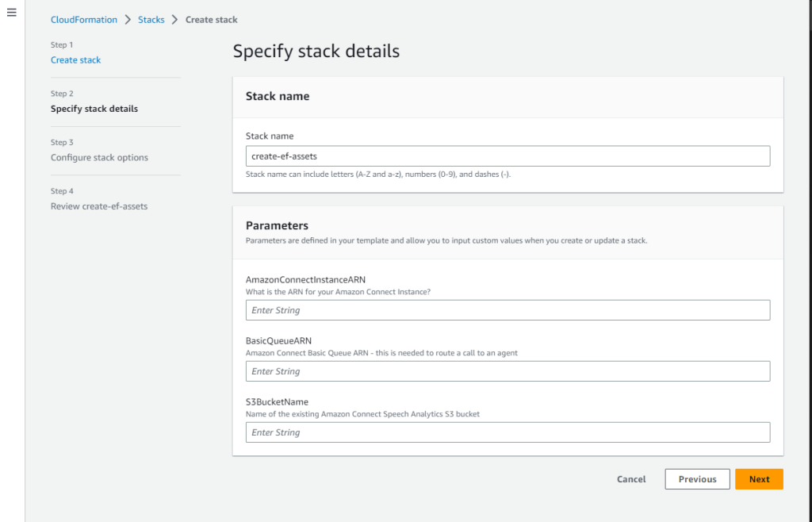Click the chevron after the Stacks breadcrumb

pos(175,20)
